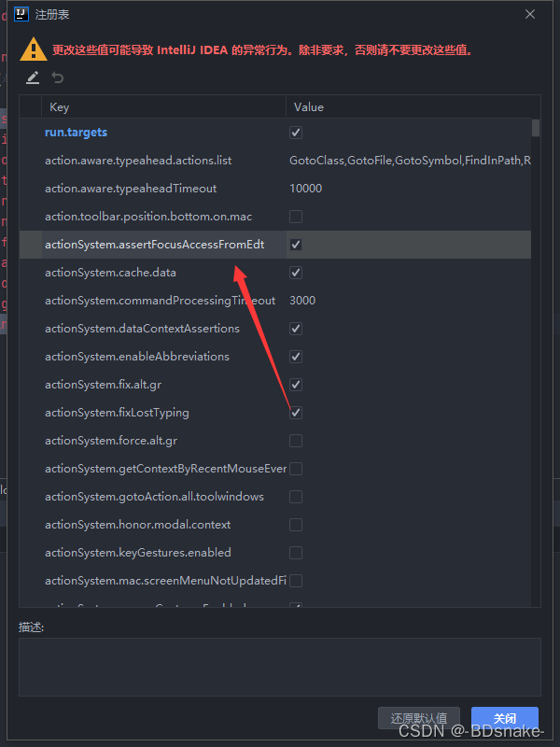Select actionSystem.honor.modal.context key
560x747 pixels.
click(137, 525)
